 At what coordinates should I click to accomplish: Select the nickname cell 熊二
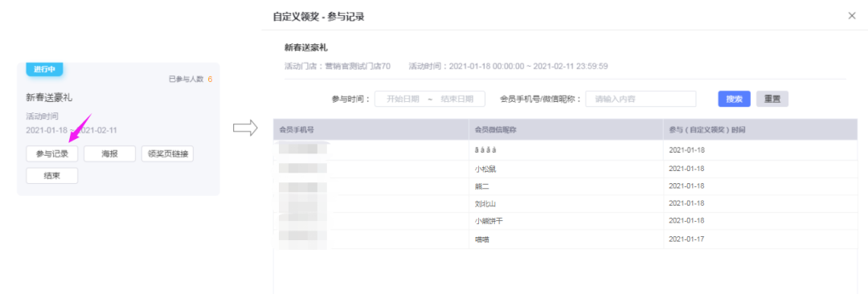click(x=566, y=186)
